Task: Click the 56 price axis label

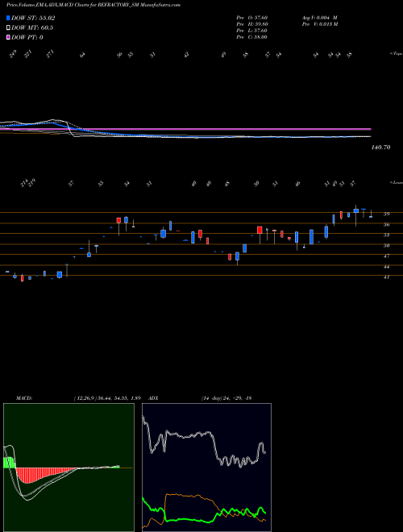Action: point(386,225)
